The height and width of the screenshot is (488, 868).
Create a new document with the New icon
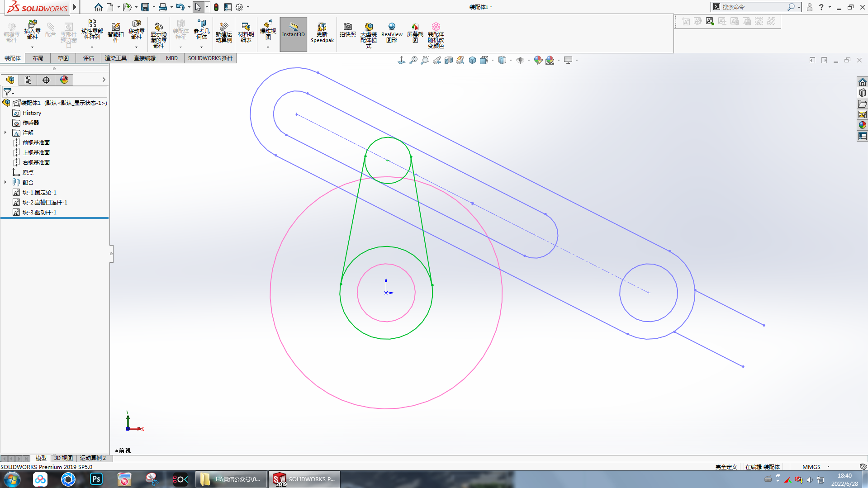[x=110, y=7]
